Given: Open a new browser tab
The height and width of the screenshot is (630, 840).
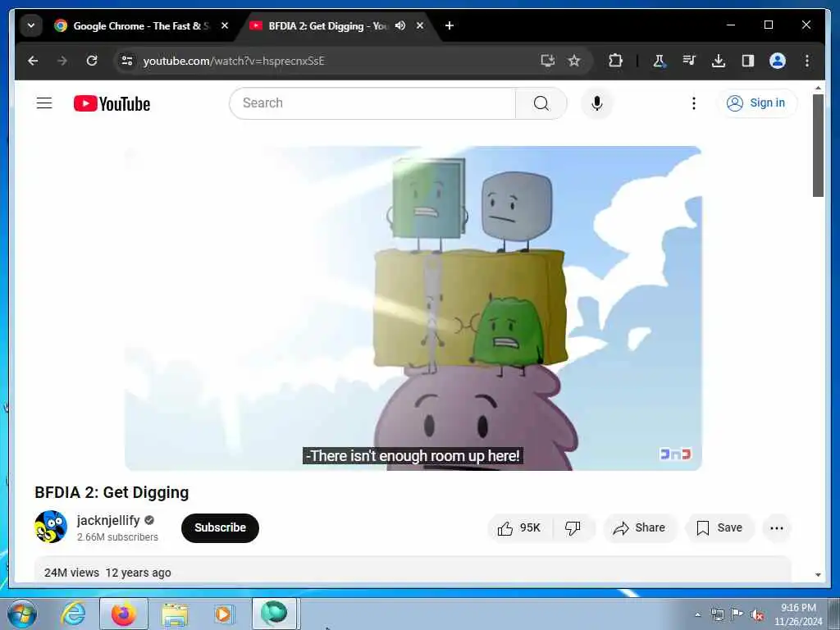Looking at the screenshot, I should pos(450,25).
